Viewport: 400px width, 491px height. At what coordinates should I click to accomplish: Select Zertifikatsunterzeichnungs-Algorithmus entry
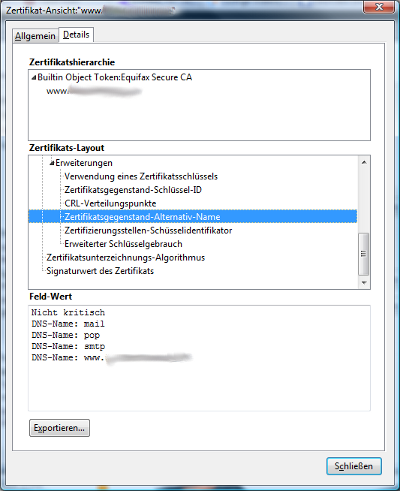pos(126,258)
